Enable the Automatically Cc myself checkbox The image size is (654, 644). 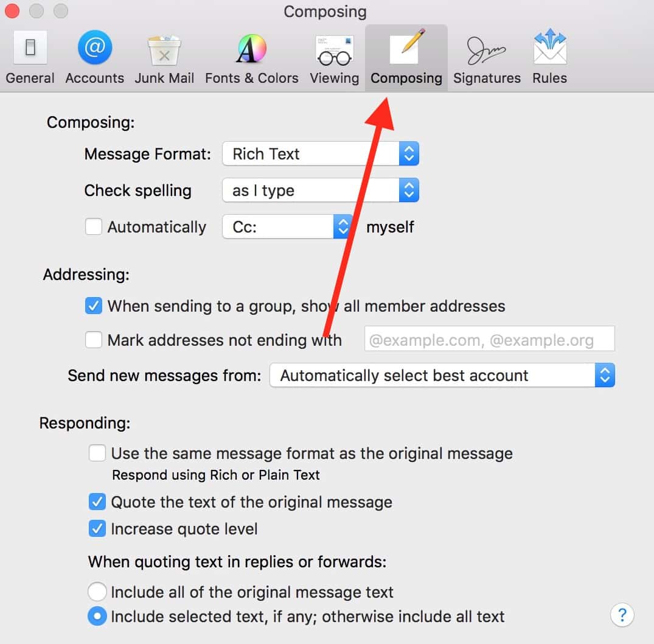pyautogui.click(x=94, y=226)
